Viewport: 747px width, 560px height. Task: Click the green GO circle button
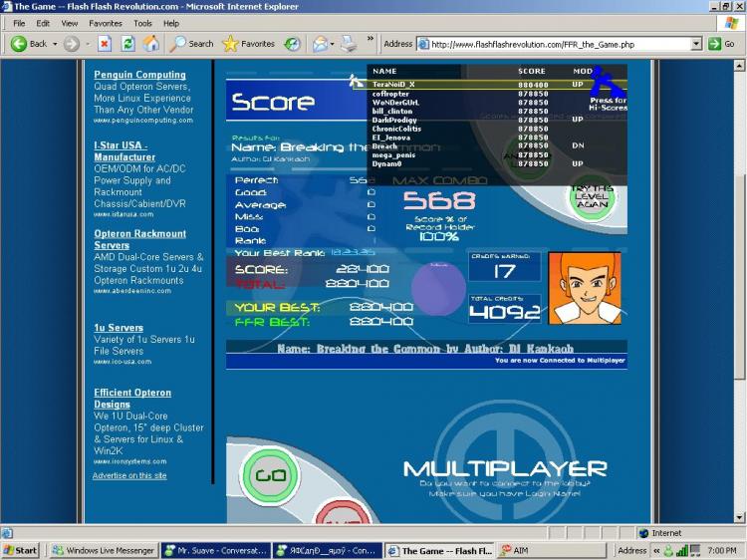click(x=271, y=474)
